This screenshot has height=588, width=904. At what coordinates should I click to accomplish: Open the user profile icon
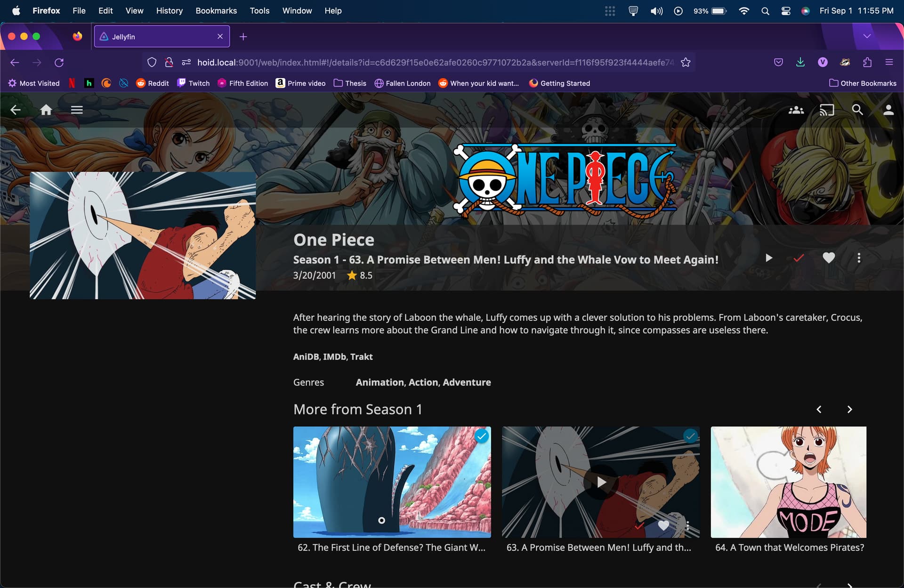click(888, 110)
